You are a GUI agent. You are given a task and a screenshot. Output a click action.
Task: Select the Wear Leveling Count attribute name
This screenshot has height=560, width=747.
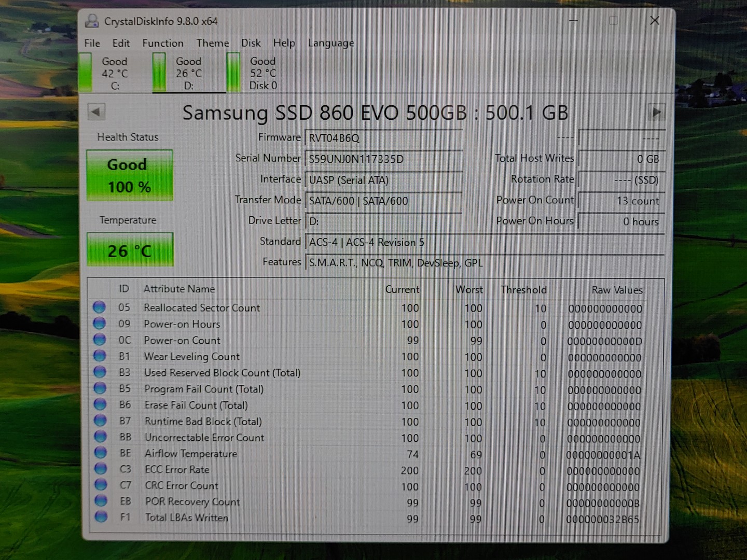[x=192, y=357]
